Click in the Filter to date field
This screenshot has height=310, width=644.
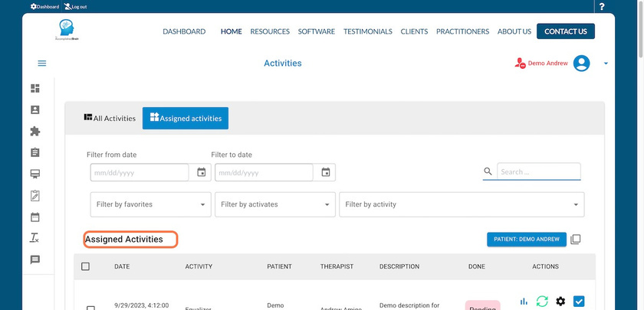pos(264,172)
